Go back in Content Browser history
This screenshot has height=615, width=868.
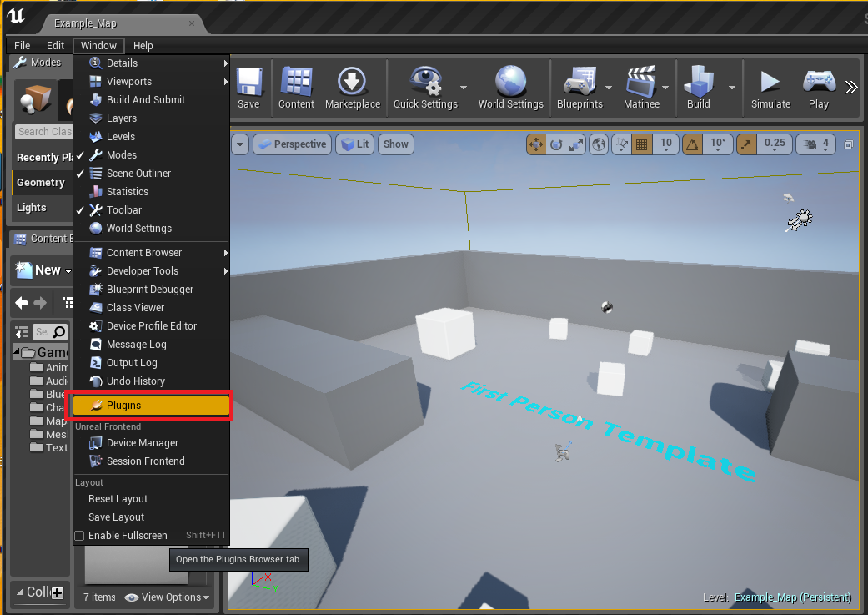[x=22, y=303]
